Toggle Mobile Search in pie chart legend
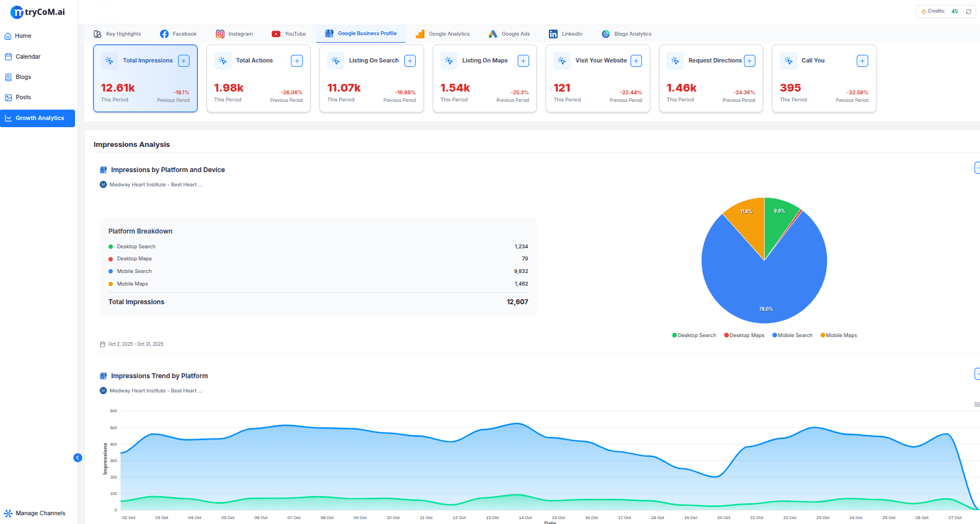 pyautogui.click(x=793, y=335)
